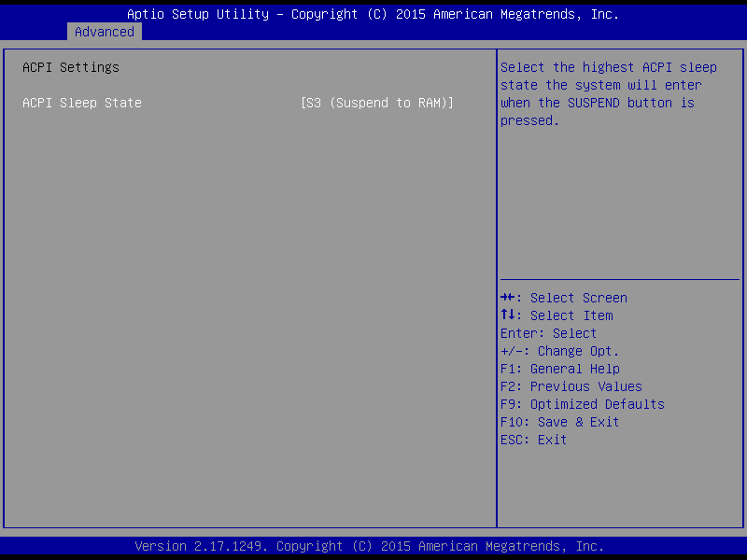Image resolution: width=747 pixels, height=560 pixels.
Task: Select the Advanced tab
Action: point(105,32)
